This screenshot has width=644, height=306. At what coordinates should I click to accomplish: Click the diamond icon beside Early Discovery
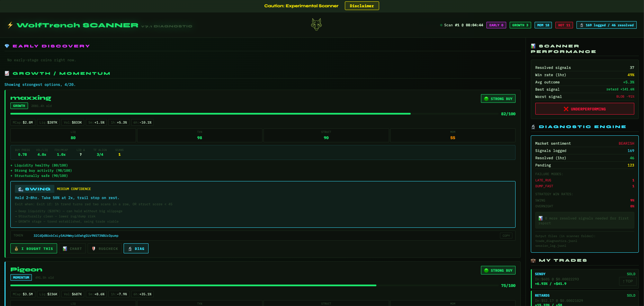click(7, 46)
